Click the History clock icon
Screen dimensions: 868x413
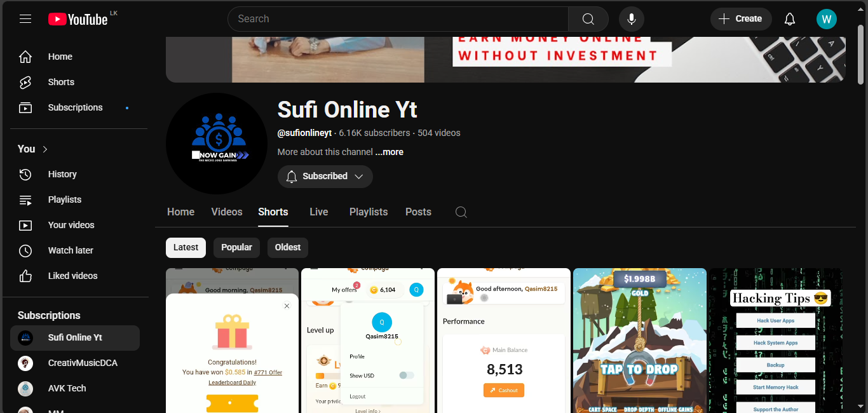(25, 174)
